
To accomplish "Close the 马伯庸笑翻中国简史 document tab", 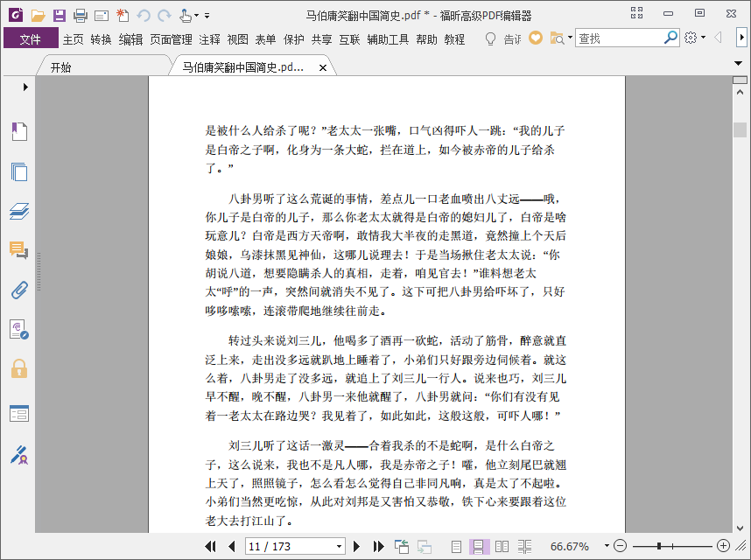I will pos(323,68).
